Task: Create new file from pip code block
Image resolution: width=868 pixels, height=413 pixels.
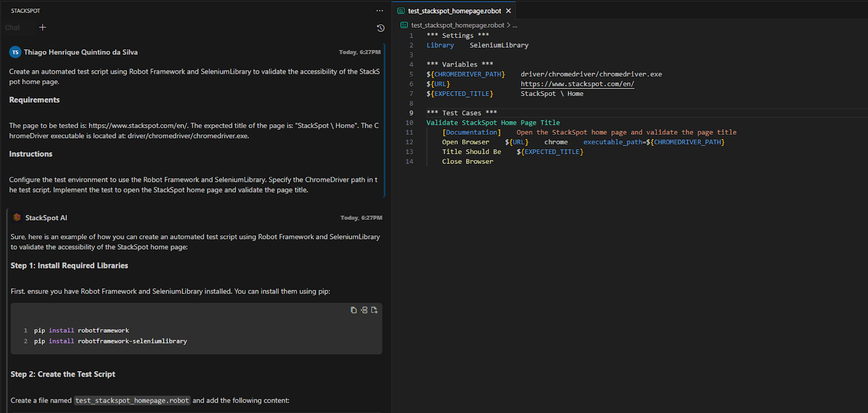Action: 374,310
